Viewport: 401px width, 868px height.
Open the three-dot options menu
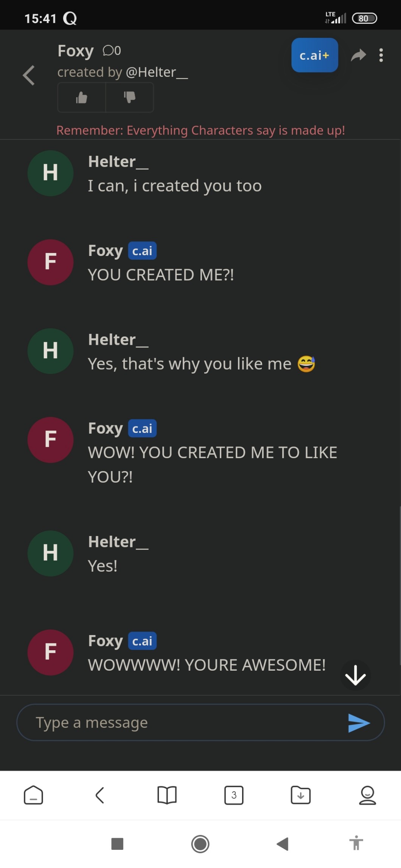click(381, 55)
